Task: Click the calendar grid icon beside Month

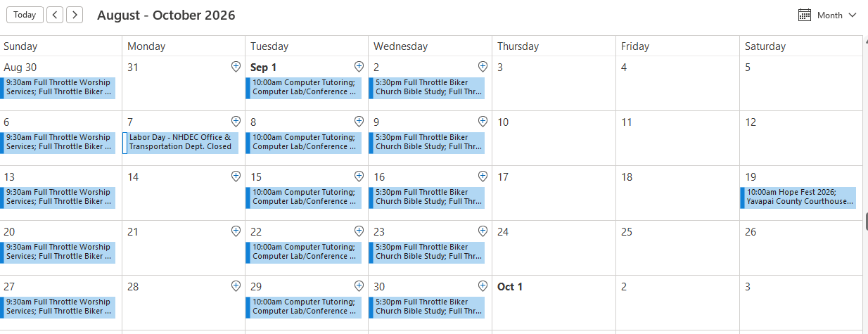Action: click(x=805, y=15)
